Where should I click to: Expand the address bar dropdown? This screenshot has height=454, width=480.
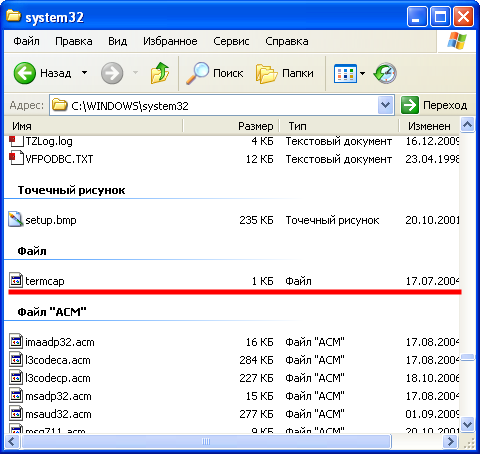coord(385,105)
